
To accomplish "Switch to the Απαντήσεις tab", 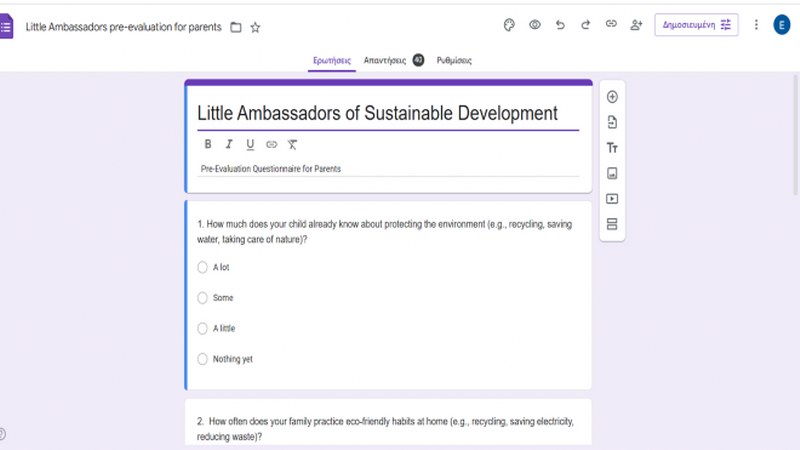I will tap(385, 60).
